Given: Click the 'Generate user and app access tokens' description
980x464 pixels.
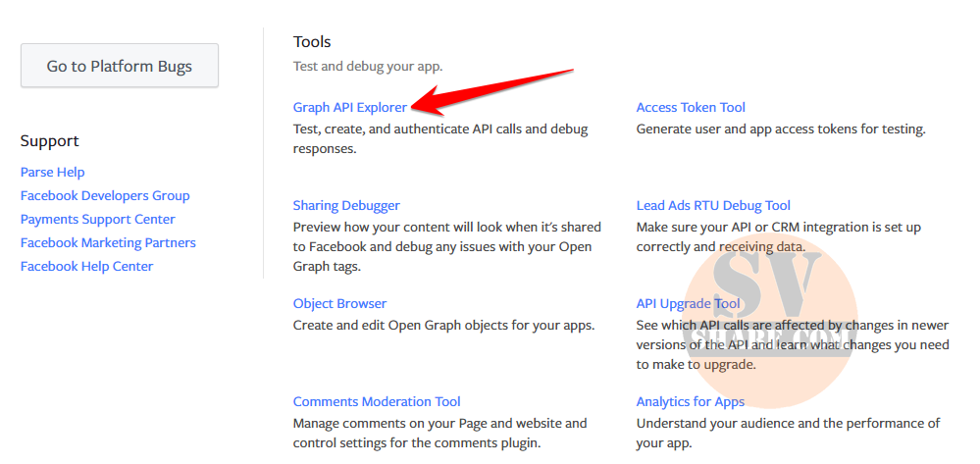Looking at the screenshot, I should (x=780, y=129).
